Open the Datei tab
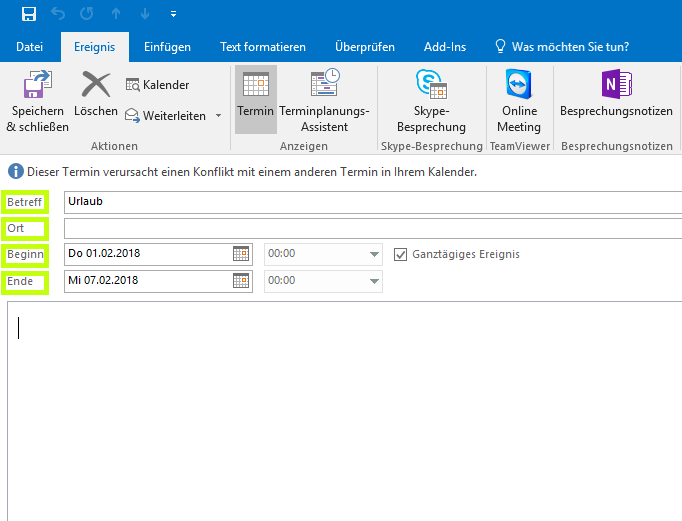This screenshot has width=682, height=521. [30, 47]
